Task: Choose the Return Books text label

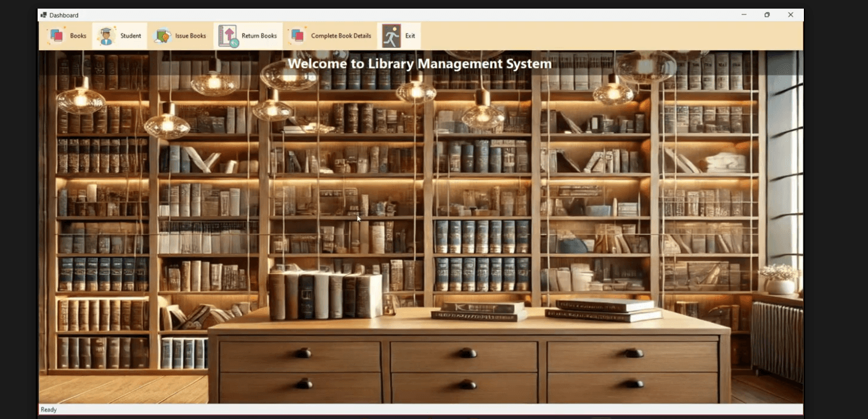Action: (259, 36)
